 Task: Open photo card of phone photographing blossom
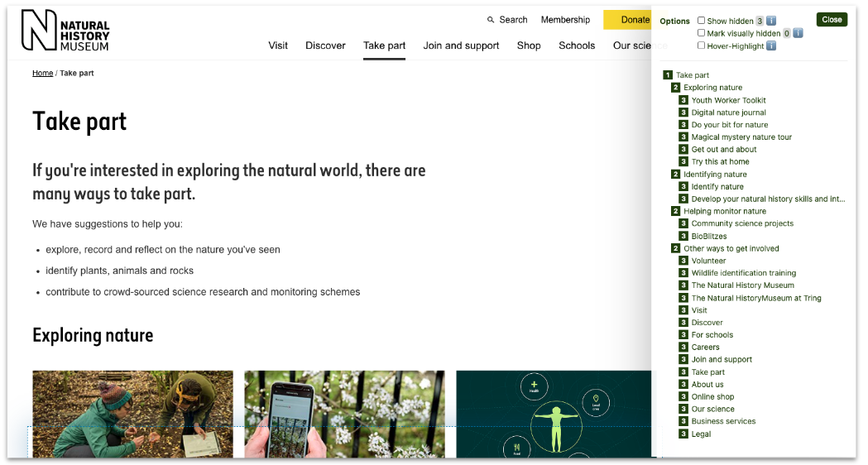[344, 414]
